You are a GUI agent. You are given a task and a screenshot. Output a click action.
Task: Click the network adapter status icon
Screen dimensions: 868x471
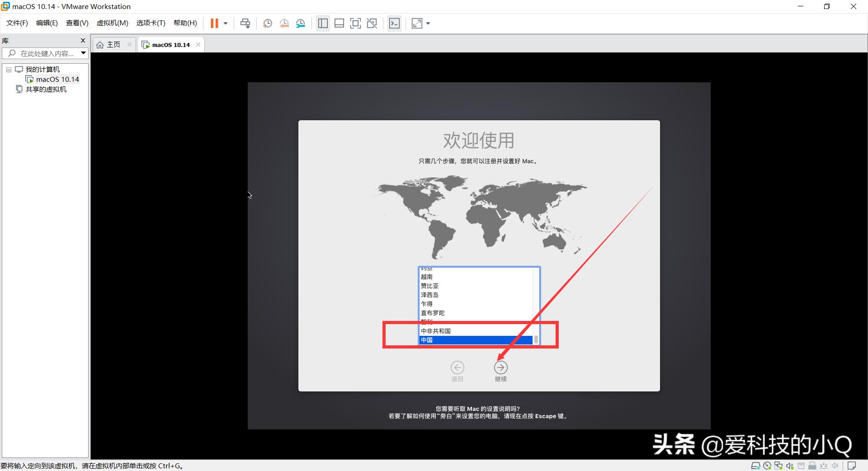[x=778, y=466]
